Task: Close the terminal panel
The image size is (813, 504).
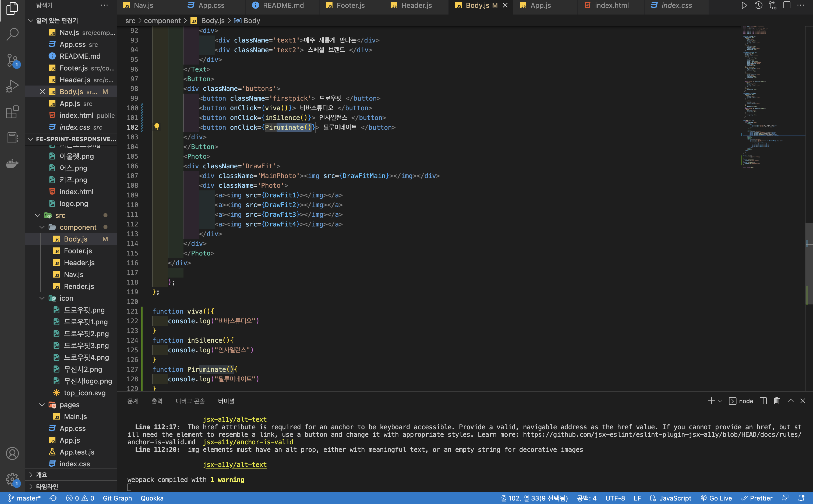Action: pyautogui.click(x=803, y=401)
